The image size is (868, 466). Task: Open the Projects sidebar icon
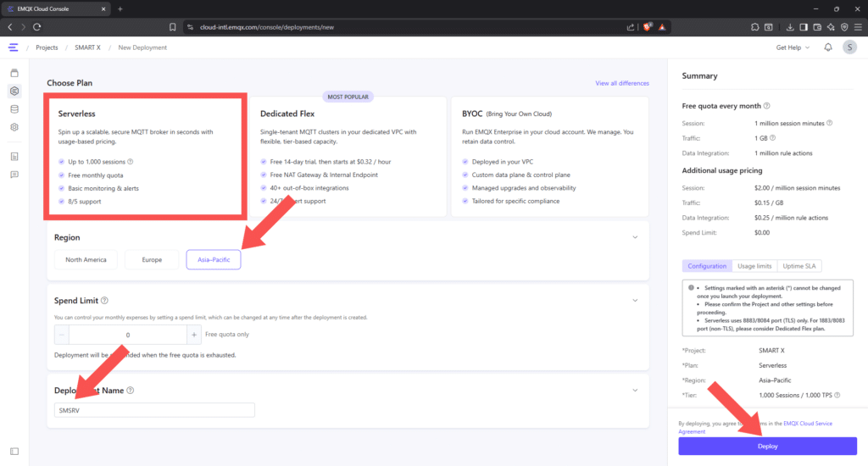tap(14, 73)
